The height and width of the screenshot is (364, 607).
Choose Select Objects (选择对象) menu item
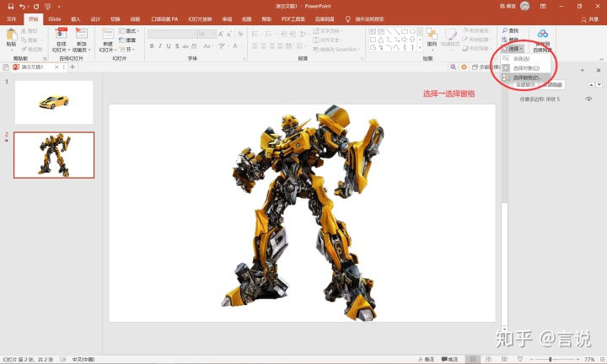pos(525,68)
